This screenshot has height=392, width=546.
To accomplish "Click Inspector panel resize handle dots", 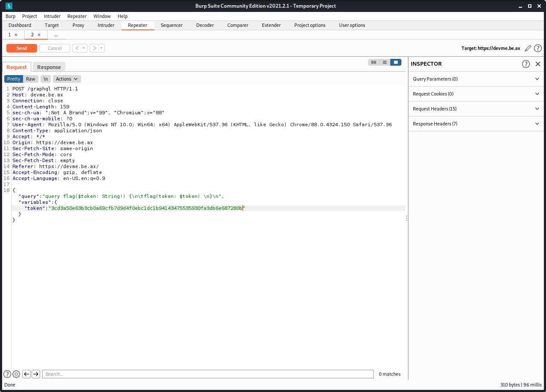I will click(x=407, y=218).
